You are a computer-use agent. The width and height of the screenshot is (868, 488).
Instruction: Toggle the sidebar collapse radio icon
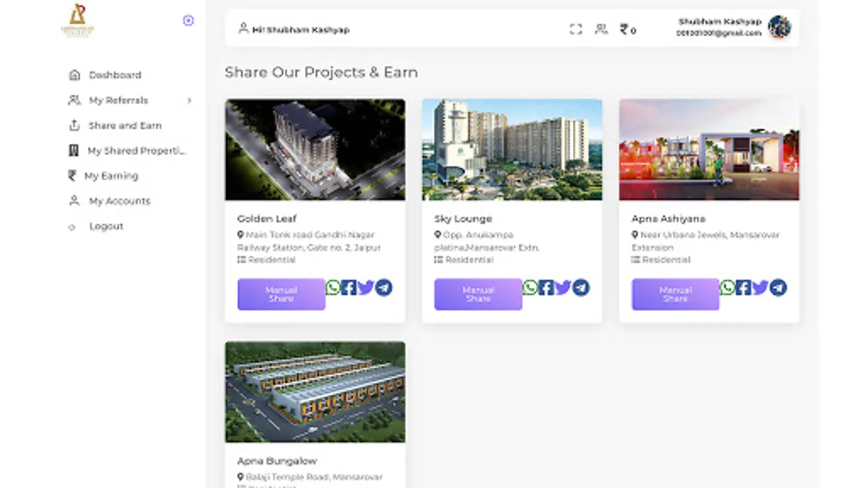pyautogui.click(x=188, y=21)
